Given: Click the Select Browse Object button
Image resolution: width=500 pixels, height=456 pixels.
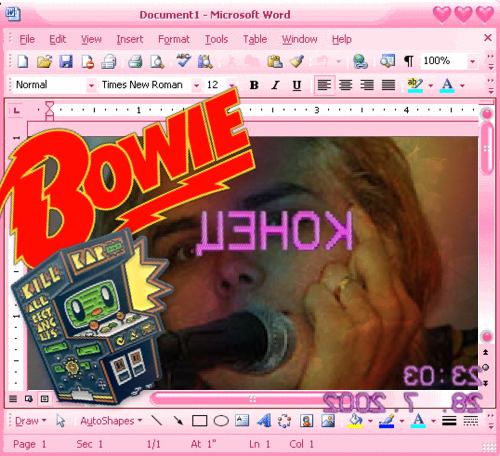Looking at the screenshot, I should tap(486, 367).
